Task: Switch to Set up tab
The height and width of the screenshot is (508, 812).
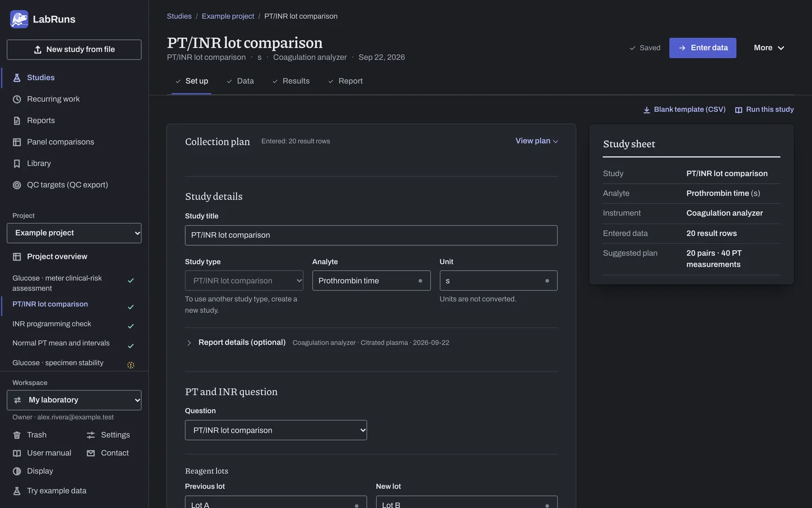Action: [191, 81]
